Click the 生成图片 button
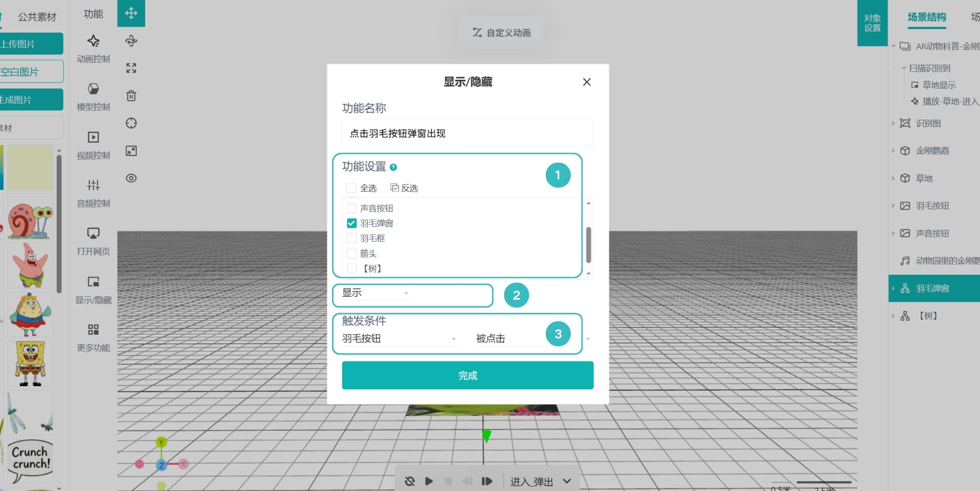This screenshot has height=491, width=980. (31, 100)
